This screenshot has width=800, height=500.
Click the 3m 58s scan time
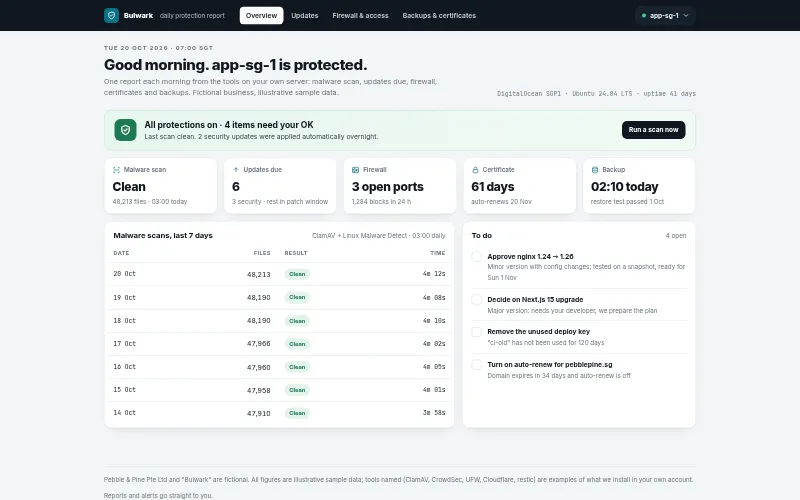coord(434,413)
